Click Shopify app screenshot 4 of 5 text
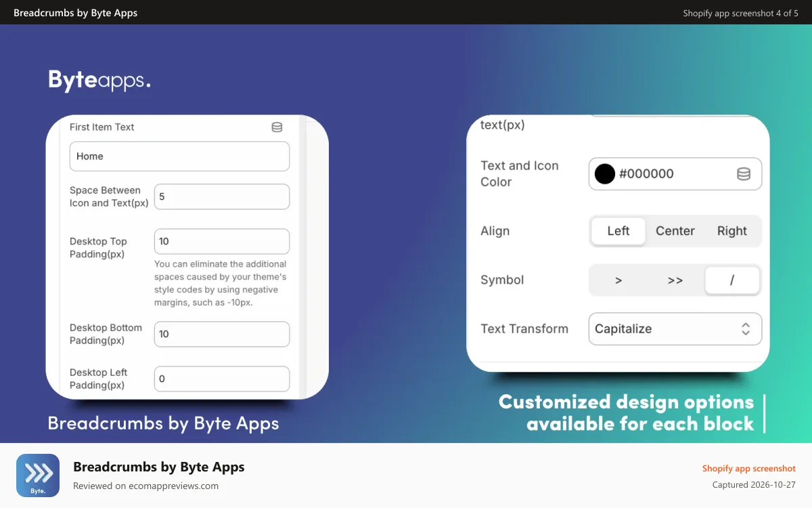 click(741, 13)
